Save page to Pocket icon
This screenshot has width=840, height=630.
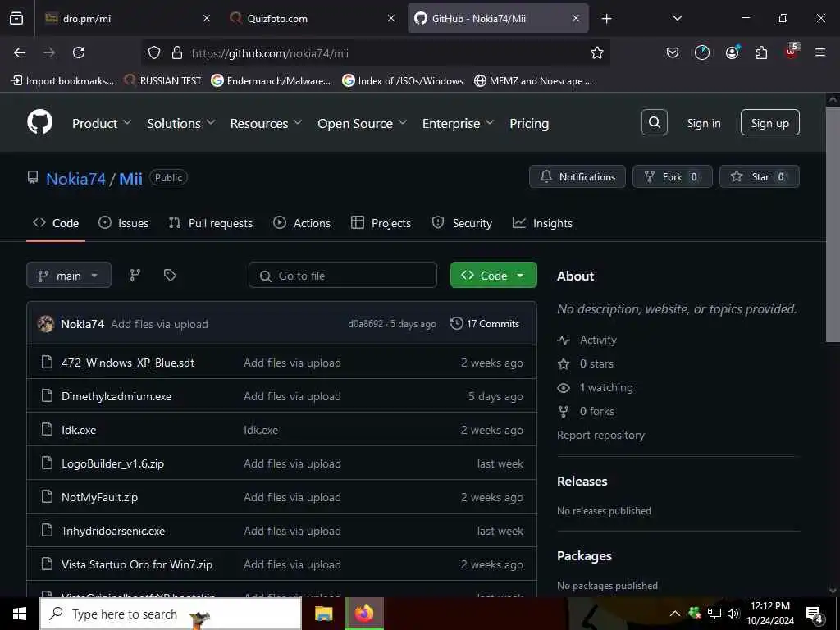(x=673, y=52)
